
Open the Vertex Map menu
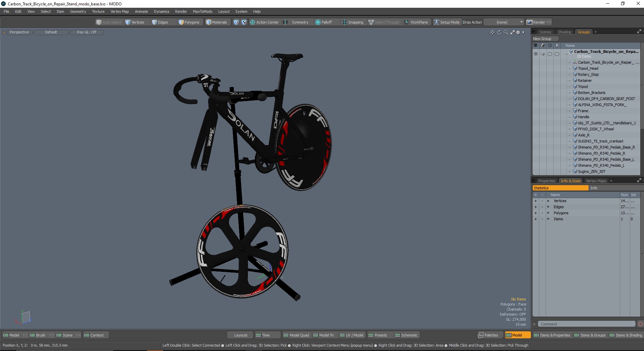tap(120, 11)
